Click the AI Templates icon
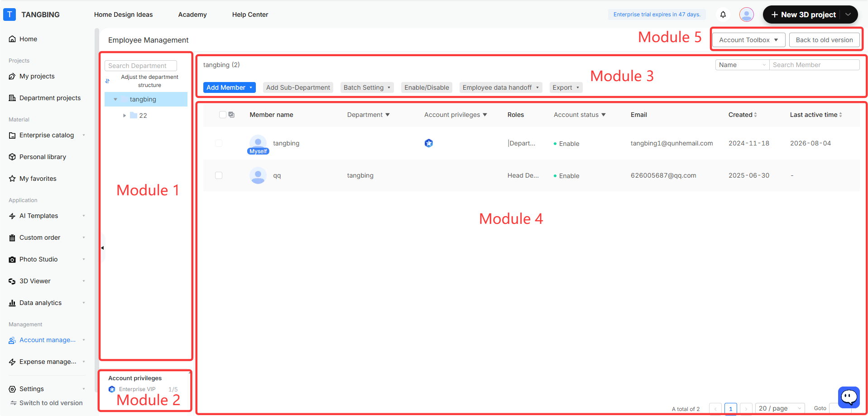This screenshot has height=416, width=868. [x=12, y=216]
